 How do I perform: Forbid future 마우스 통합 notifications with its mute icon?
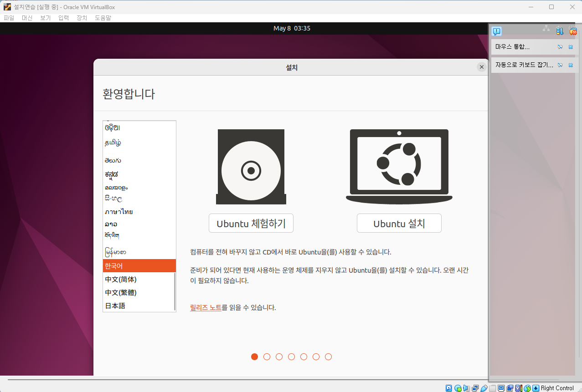coord(560,47)
